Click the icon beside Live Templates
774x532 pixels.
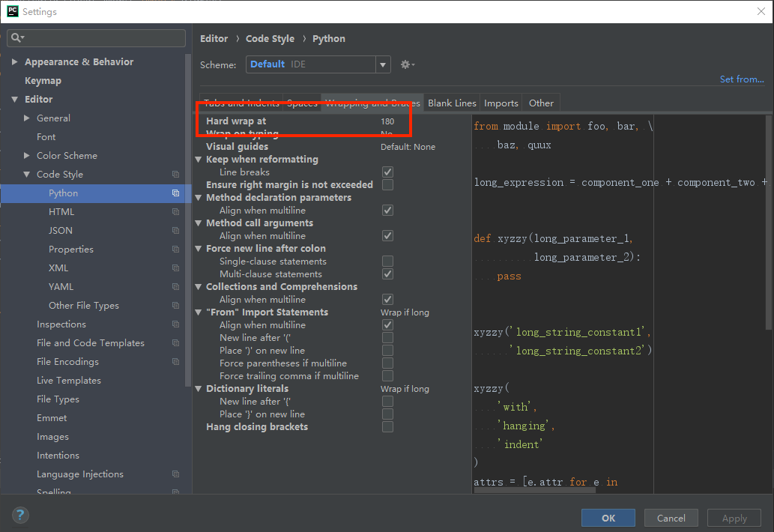click(175, 380)
